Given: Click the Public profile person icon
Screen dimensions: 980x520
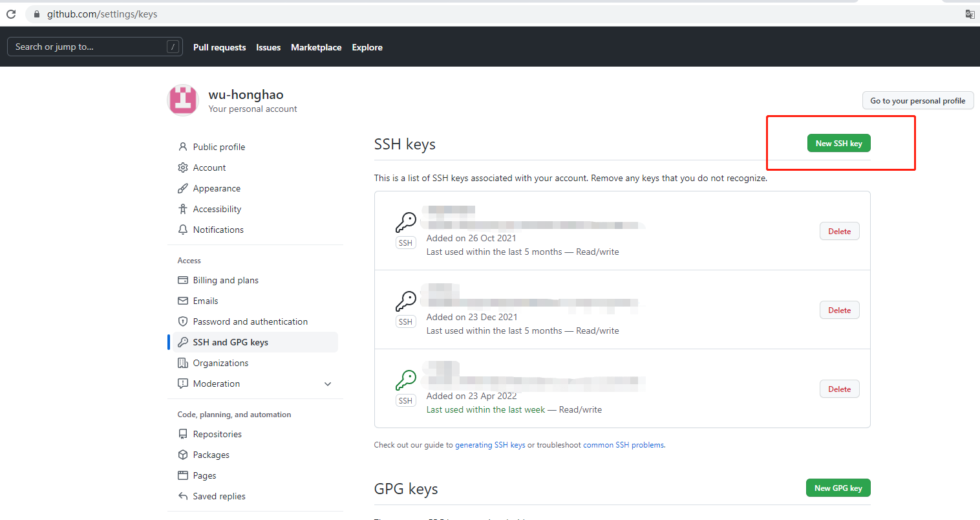Looking at the screenshot, I should pyautogui.click(x=183, y=147).
